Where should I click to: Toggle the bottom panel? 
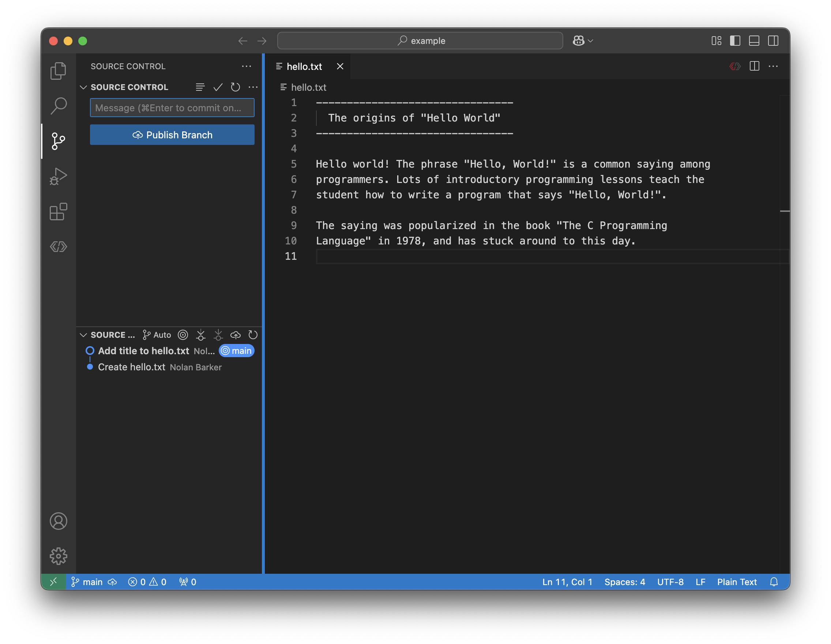(754, 41)
